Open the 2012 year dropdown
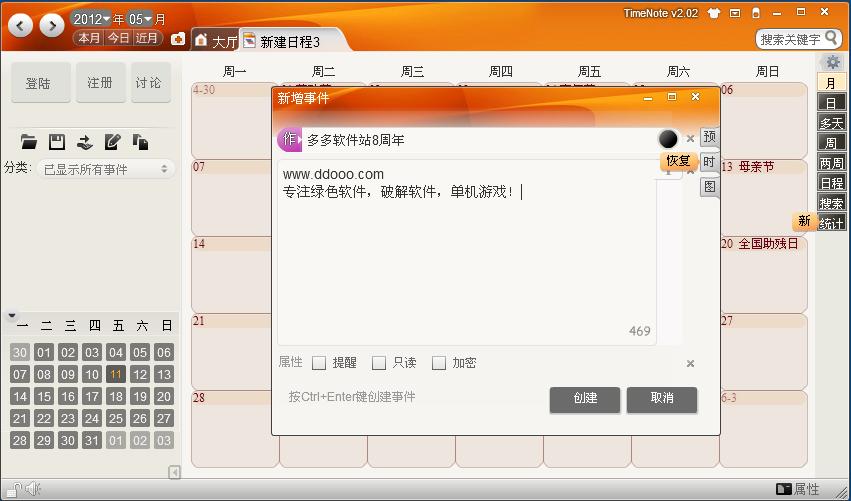 pyautogui.click(x=91, y=19)
